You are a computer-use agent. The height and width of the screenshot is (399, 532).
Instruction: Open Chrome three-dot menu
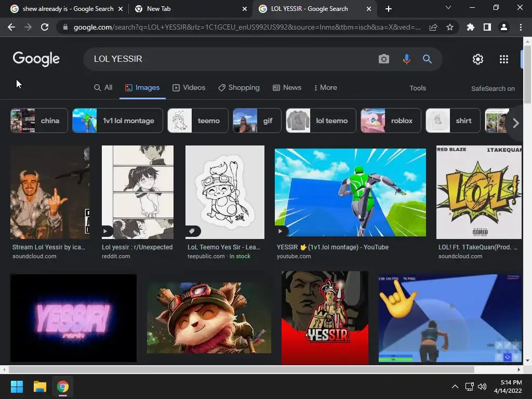pos(521,27)
